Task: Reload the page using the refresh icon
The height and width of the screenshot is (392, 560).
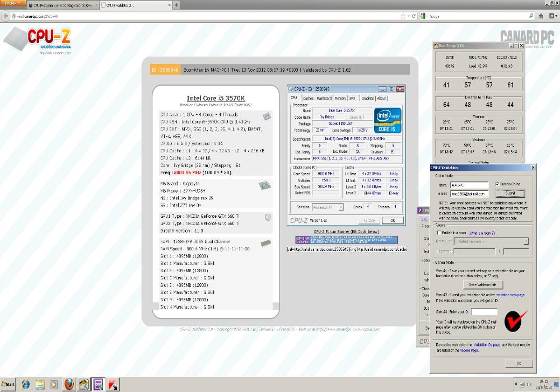Action: click(x=414, y=16)
